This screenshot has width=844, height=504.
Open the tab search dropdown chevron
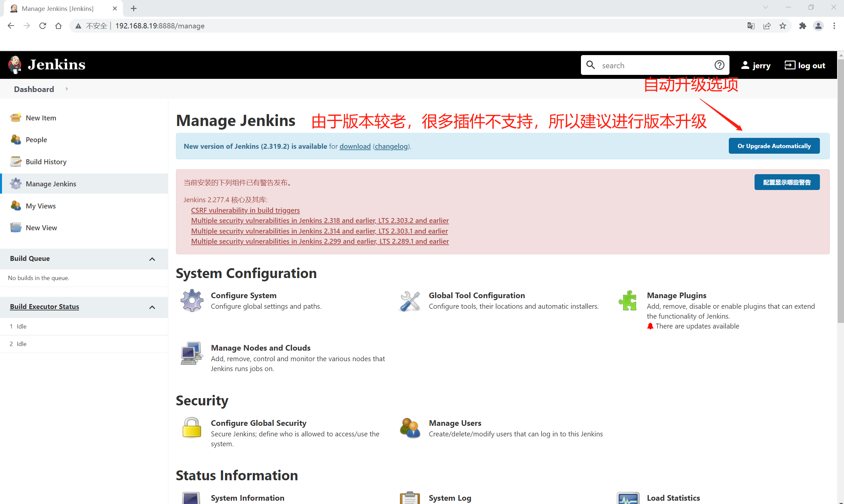point(765,8)
